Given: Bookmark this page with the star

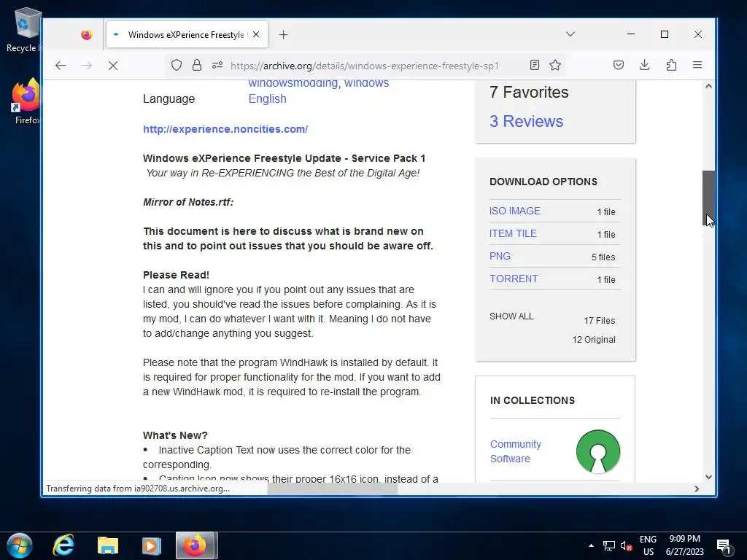Looking at the screenshot, I should pos(555,65).
